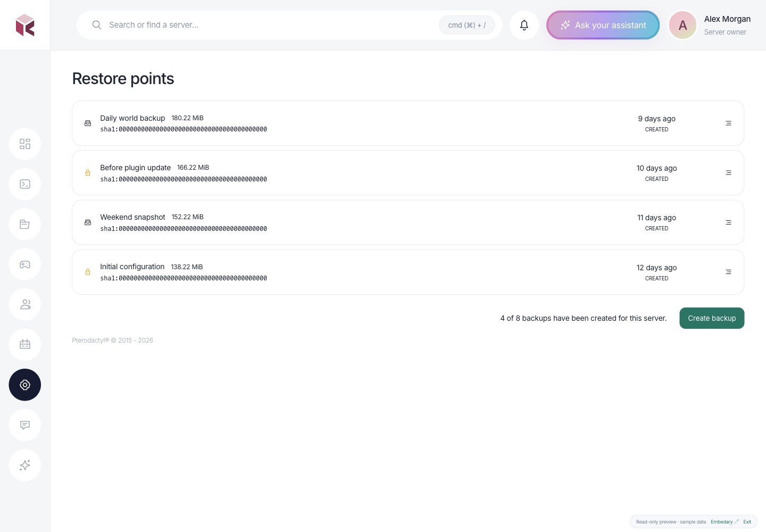This screenshot has height=532, width=766.
Task: Click the Alex Morgan name text
Action: 727,19
